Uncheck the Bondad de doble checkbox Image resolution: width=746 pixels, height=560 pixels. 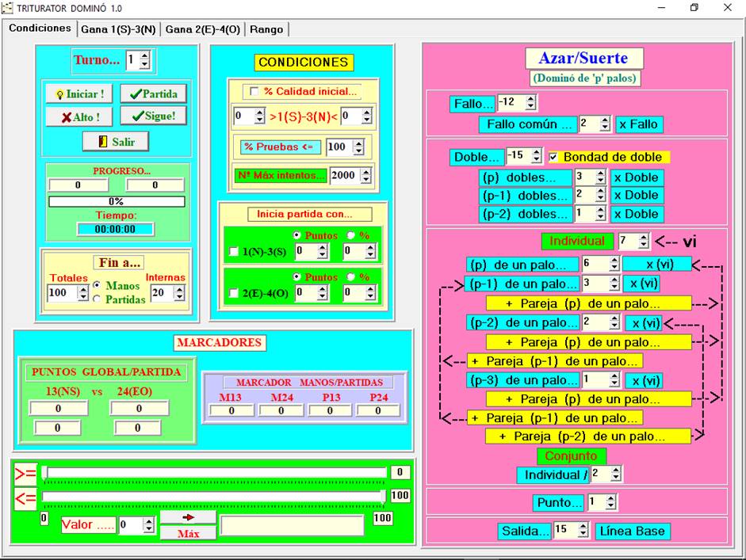[553, 157]
